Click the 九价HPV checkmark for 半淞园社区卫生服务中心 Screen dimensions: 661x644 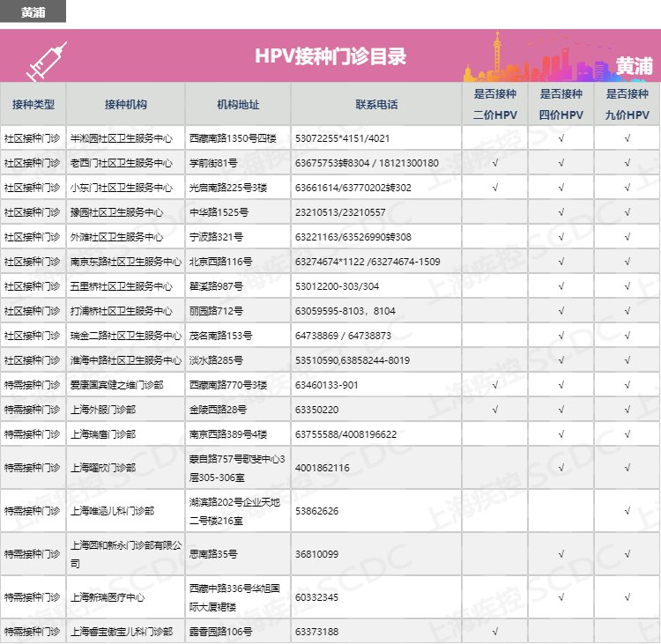pos(627,138)
